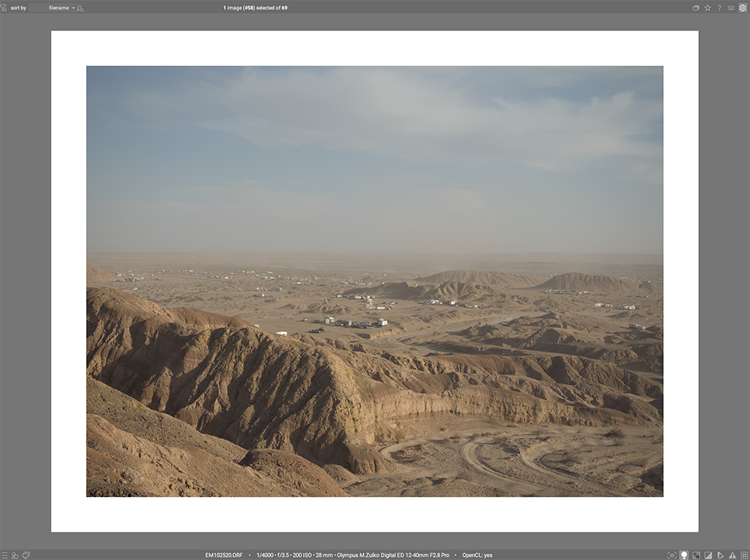
Task: Open the collection filter icon beside sort by
Action: (3, 7)
